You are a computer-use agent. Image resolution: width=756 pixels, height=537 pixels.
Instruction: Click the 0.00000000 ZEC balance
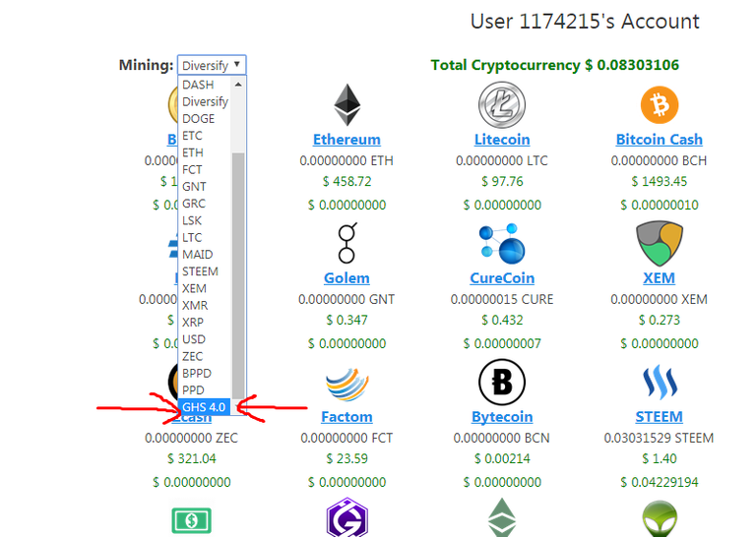(191, 438)
